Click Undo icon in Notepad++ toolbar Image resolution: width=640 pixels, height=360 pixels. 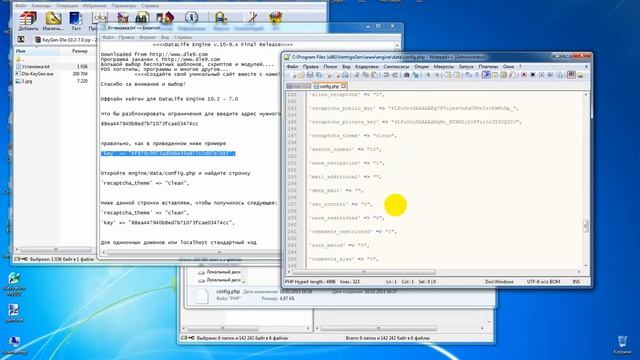pos(386,75)
